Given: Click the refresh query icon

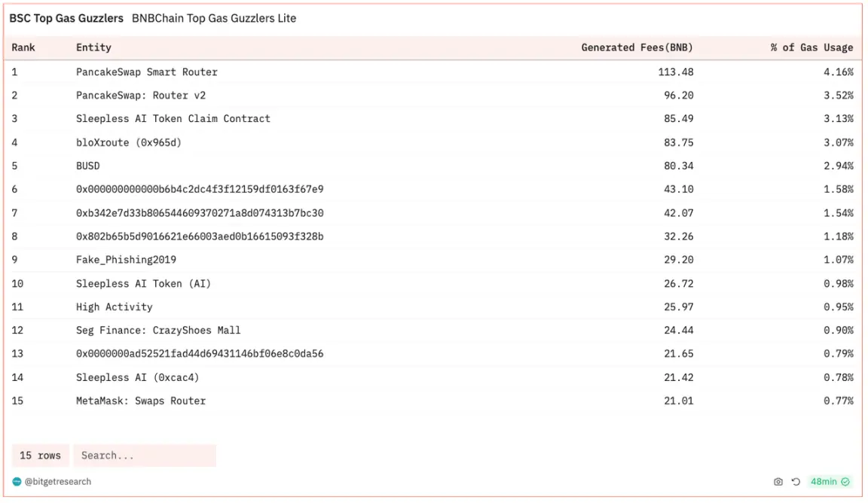Looking at the screenshot, I should click(796, 482).
